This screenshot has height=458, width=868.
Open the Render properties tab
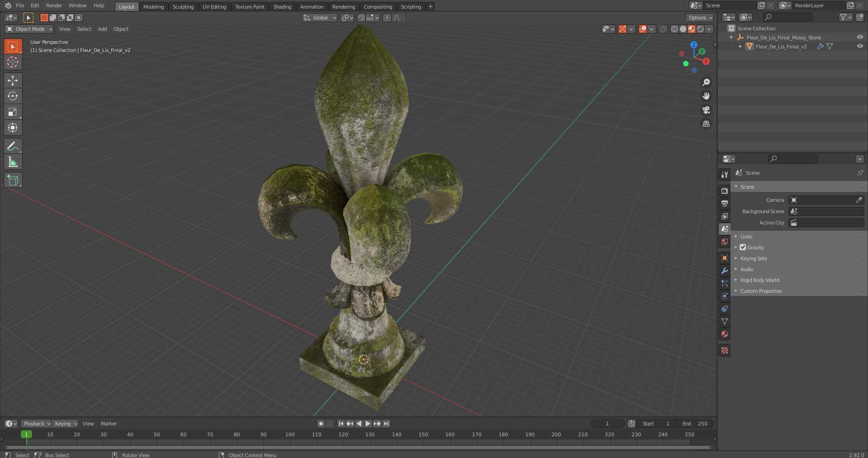pyautogui.click(x=725, y=191)
